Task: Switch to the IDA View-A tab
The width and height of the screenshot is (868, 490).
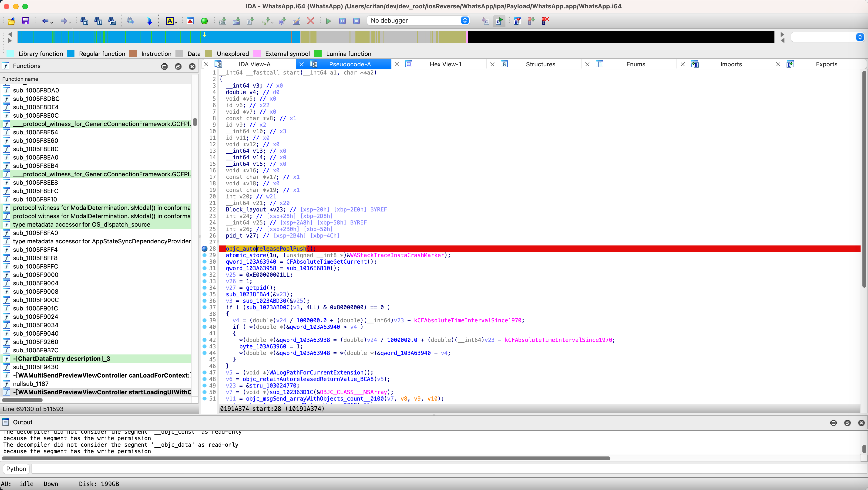Action: [x=254, y=64]
